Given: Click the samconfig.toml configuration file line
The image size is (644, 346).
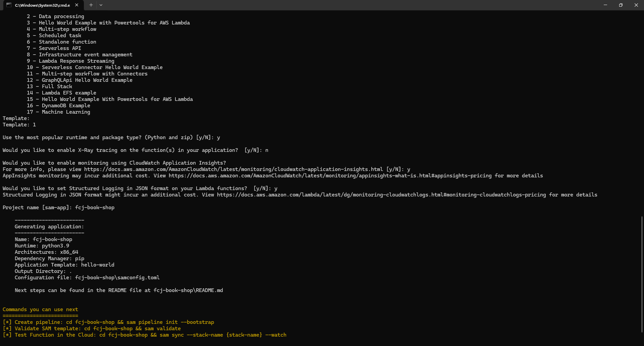Looking at the screenshot, I should pyautogui.click(x=87, y=278).
